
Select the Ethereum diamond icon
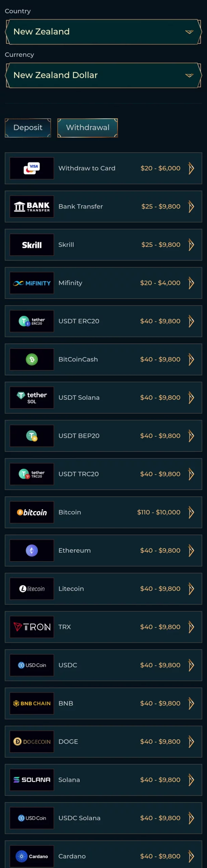[32, 551]
